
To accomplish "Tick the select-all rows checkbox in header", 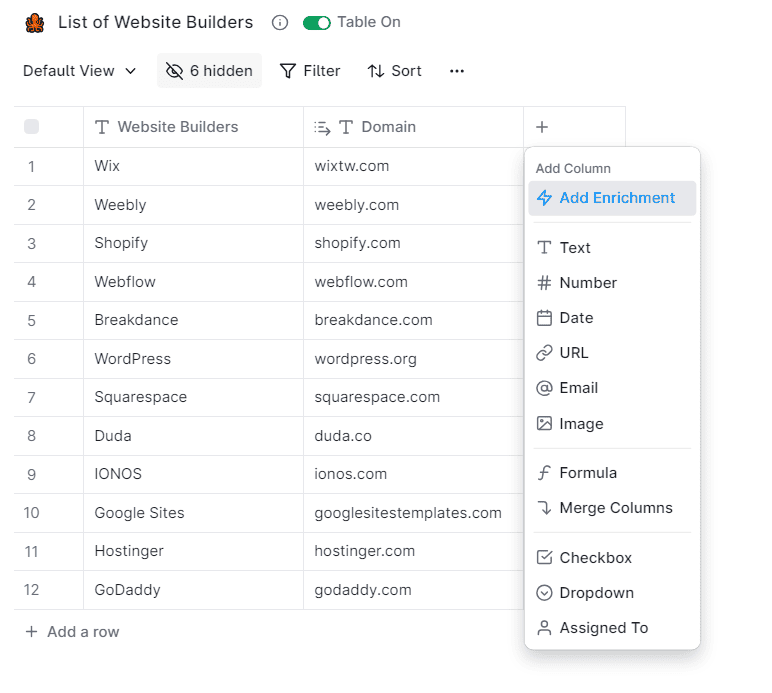I will [x=32, y=126].
